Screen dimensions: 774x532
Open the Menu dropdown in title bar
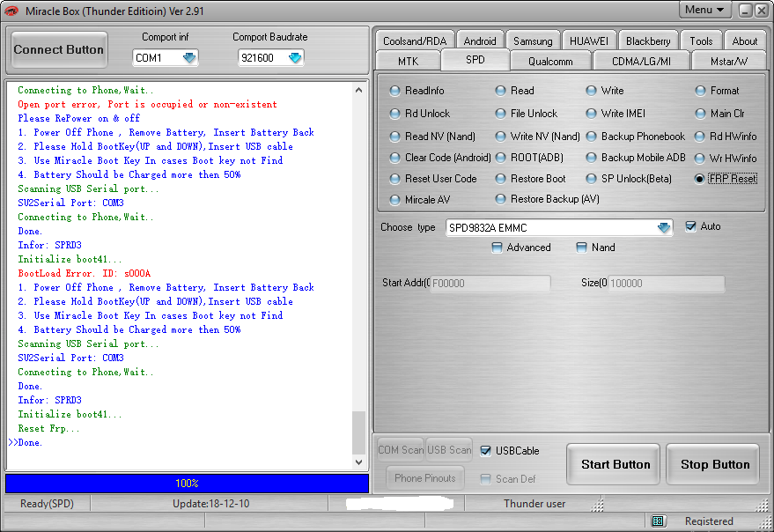704,10
